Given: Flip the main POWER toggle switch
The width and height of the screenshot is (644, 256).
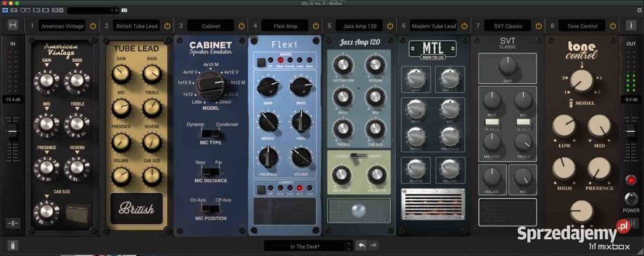Looking at the screenshot, I should point(631,198).
